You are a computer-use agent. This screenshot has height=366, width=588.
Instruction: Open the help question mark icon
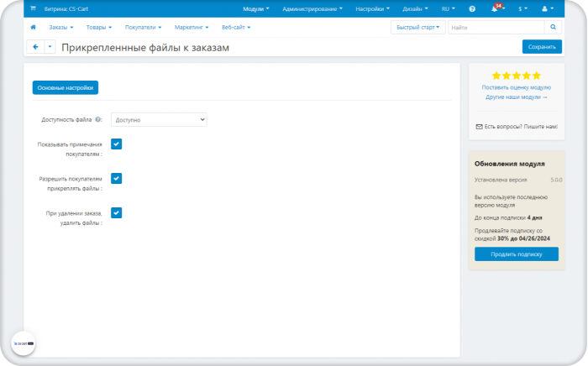coord(472,8)
